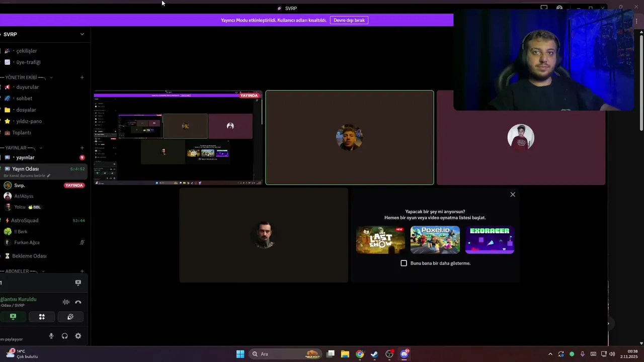The width and height of the screenshot is (644, 362).
Task: Disconnect from voice with the hang-up icon
Action: click(x=78, y=302)
